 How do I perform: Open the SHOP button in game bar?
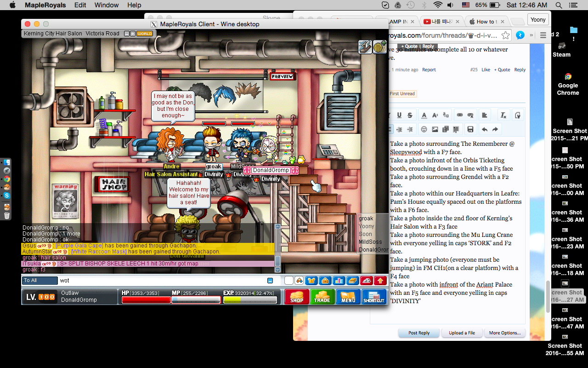pos(296,297)
